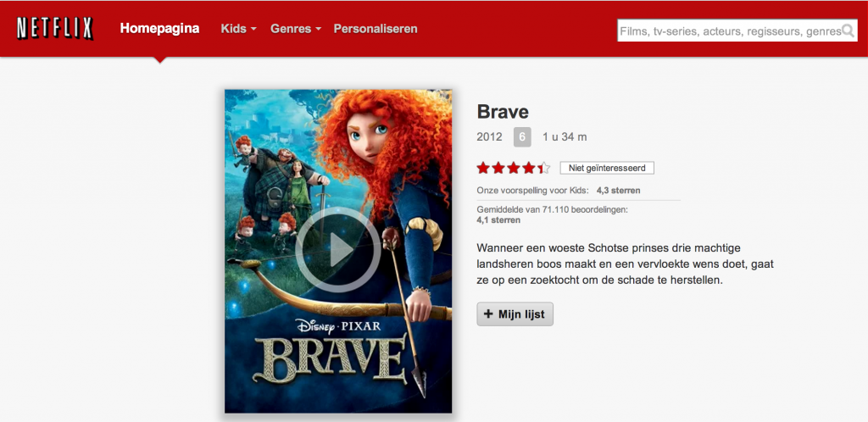Rate Brave three stars

coord(514,168)
